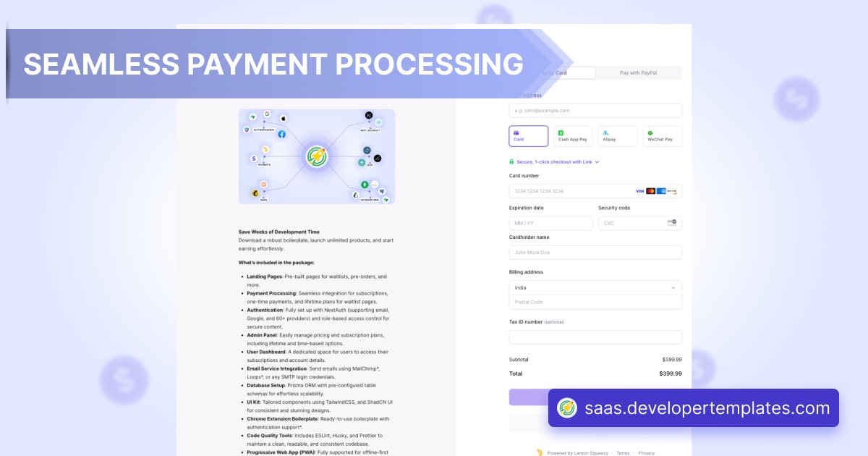The image size is (868, 456).
Task: Click the Postal Code field
Action: [x=595, y=302]
